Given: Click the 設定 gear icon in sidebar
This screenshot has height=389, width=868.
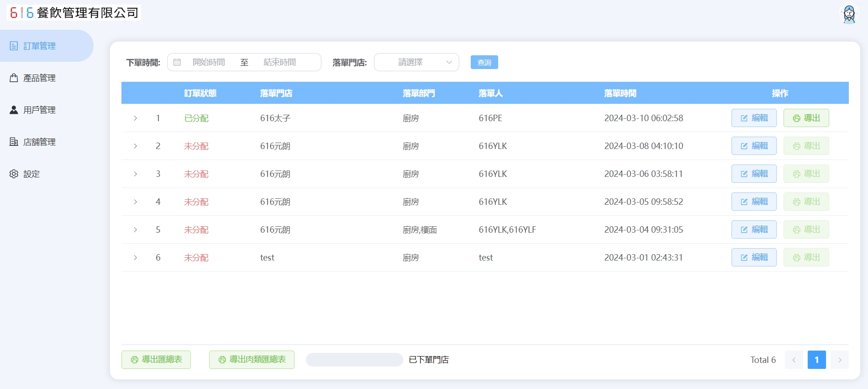Looking at the screenshot, I should [x=14, y=174].
